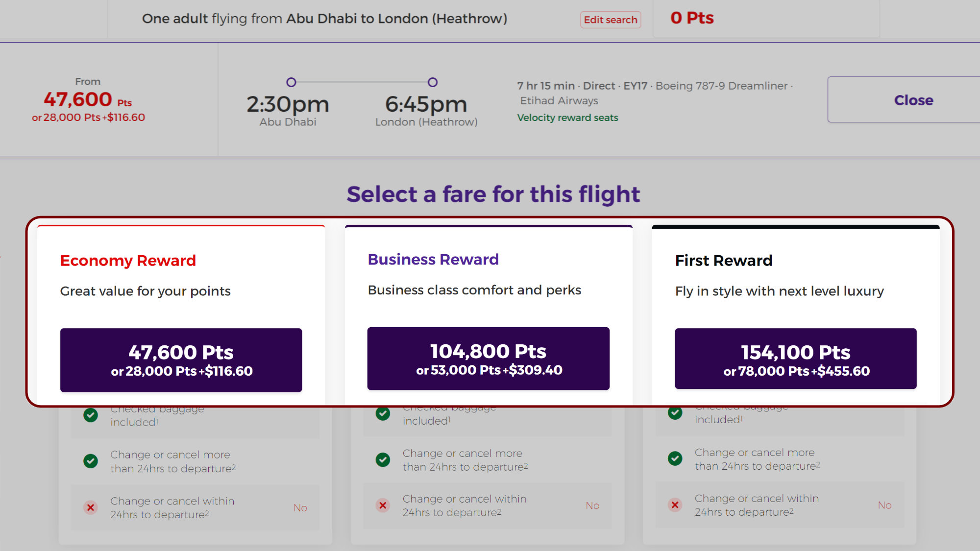Click the green checkmark for First Reward baggage
The height and width of the screenshot is (551, 980).
(x=675, y=413)
